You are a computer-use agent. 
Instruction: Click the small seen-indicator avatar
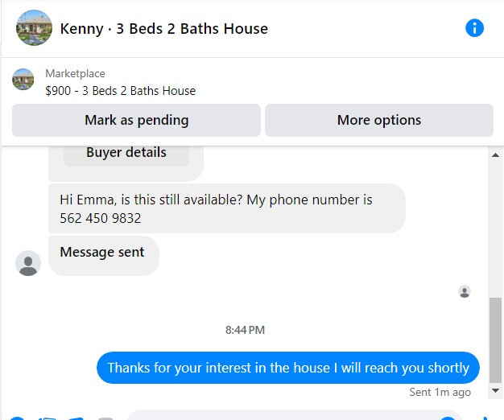click(464, 291)
